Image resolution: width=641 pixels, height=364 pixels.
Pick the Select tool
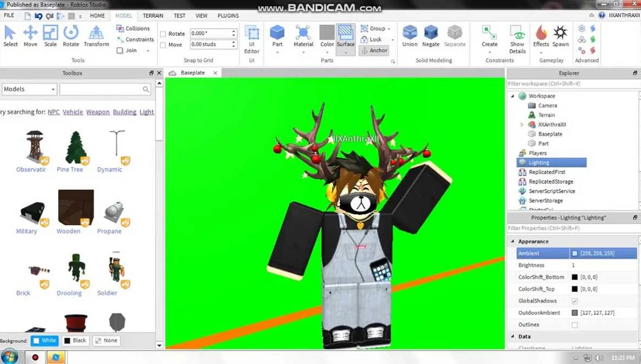pyautogui.click(x=10, y=36)
